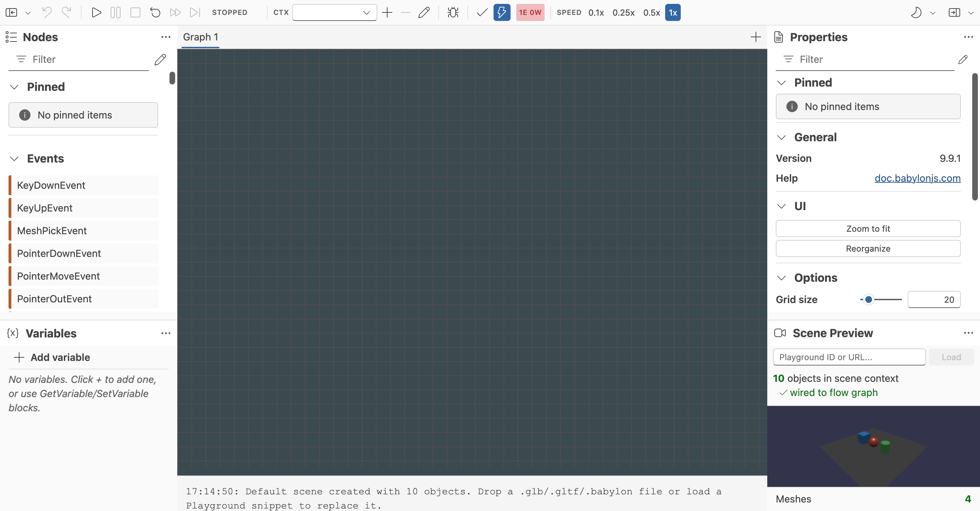The image size is (980, 511).
Task: Reset the graph with the restart icon
Action: click(155, 12)
